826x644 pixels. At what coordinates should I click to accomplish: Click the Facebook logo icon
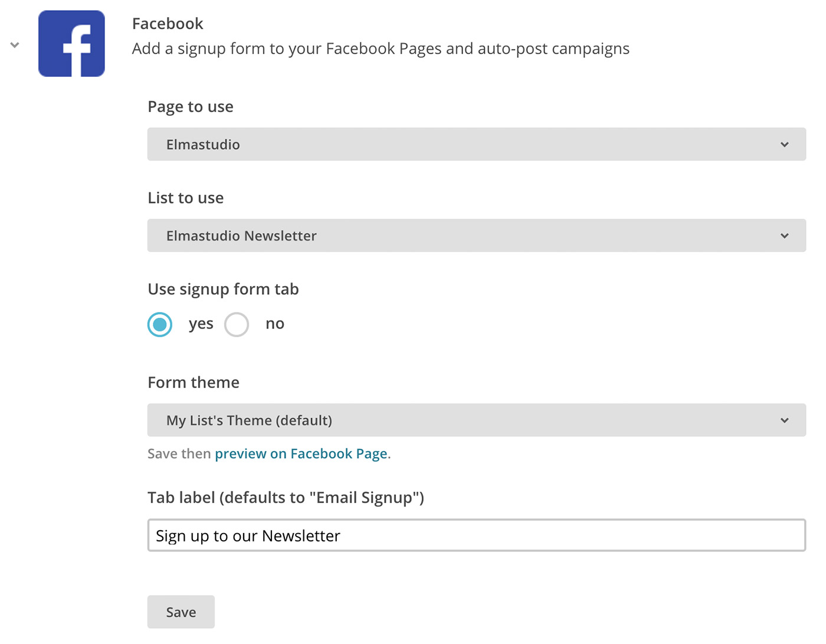coord(71,44)
